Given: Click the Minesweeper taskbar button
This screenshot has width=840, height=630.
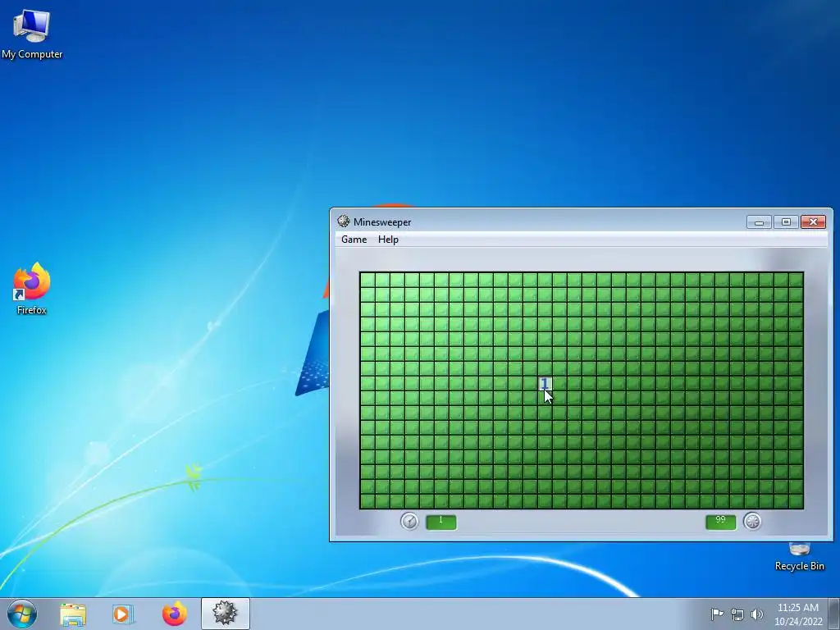Looking at the screenshot, I should click(225, 614).
